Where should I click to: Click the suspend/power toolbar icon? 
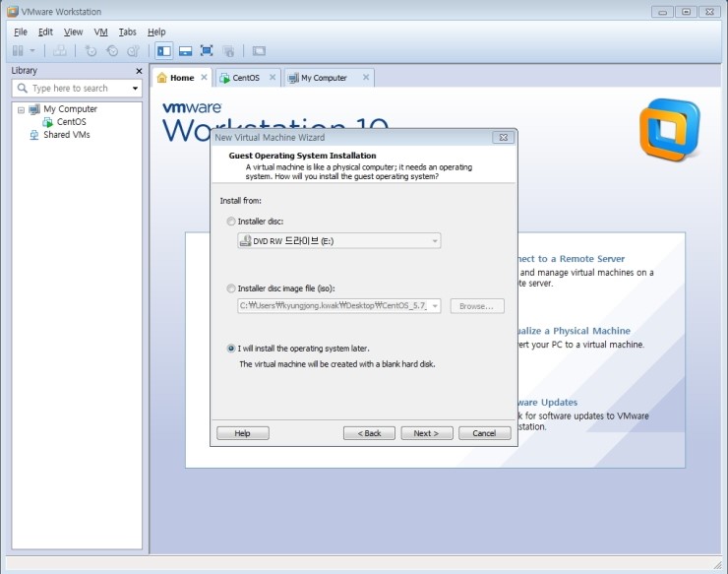[18, 50]
